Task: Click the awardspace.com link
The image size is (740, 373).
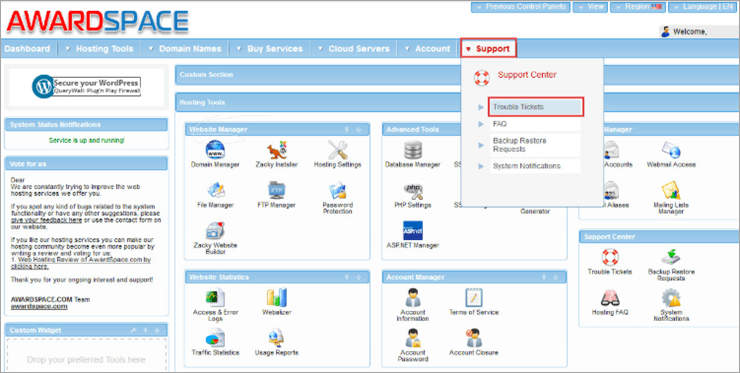Action: (x=39, y=306)
